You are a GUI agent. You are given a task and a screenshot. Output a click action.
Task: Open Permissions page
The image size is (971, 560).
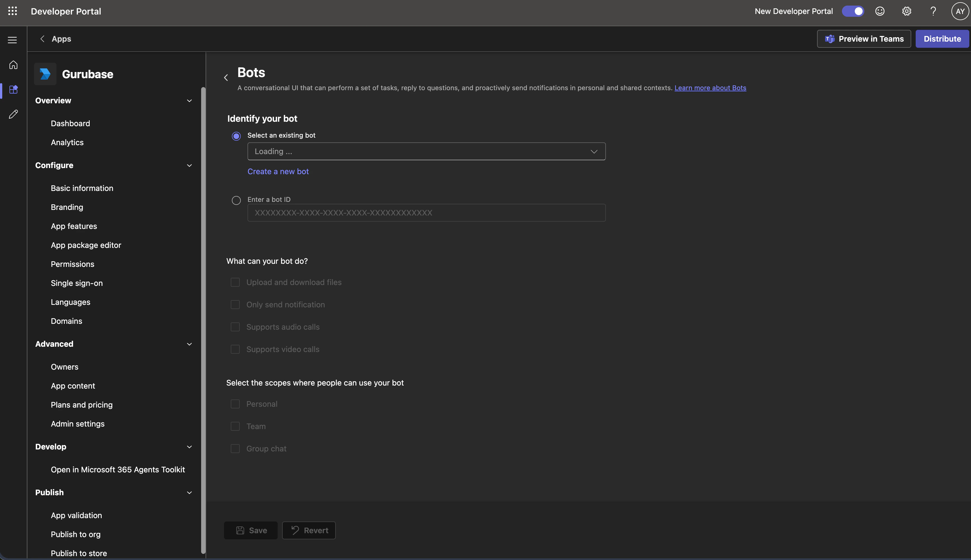pos(72,264)
